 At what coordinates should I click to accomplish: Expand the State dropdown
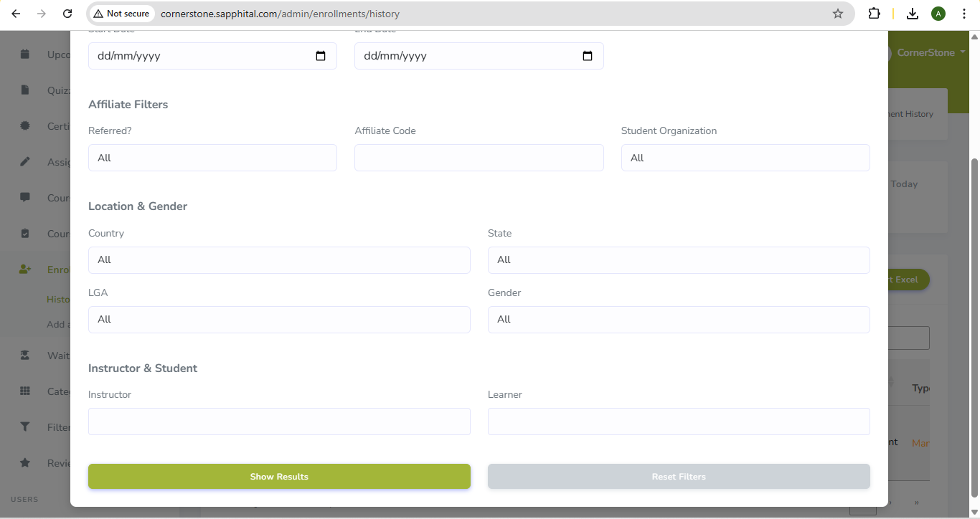679,260
